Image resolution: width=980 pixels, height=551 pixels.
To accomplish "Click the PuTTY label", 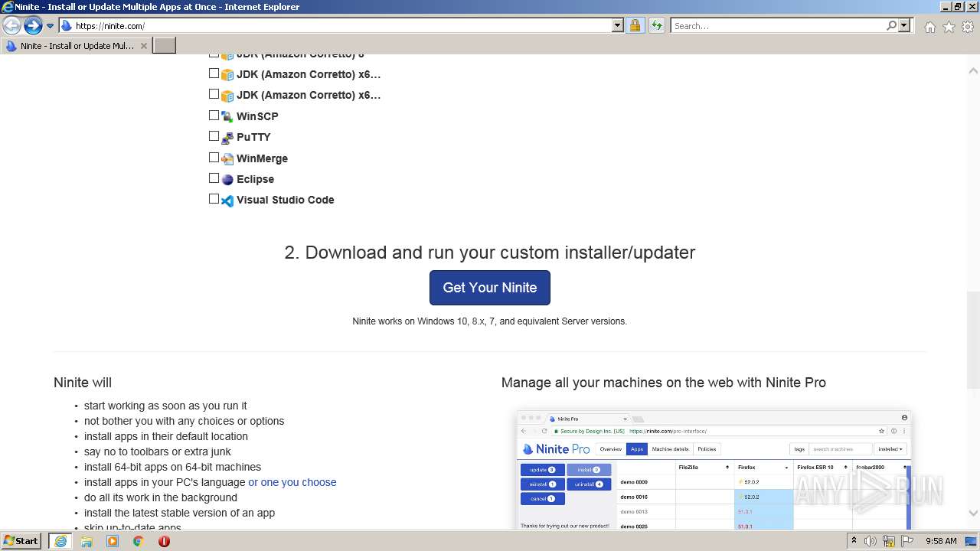I will coord(253,137).
